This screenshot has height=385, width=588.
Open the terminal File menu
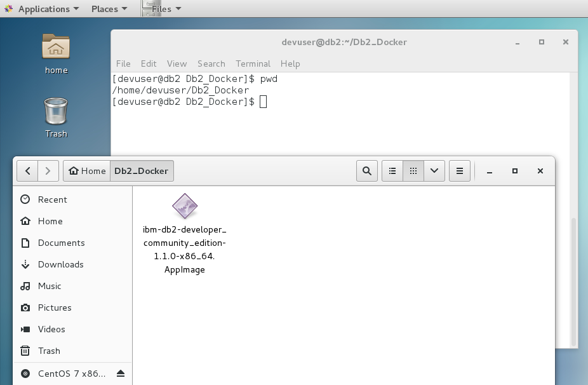tap(123, 64)
